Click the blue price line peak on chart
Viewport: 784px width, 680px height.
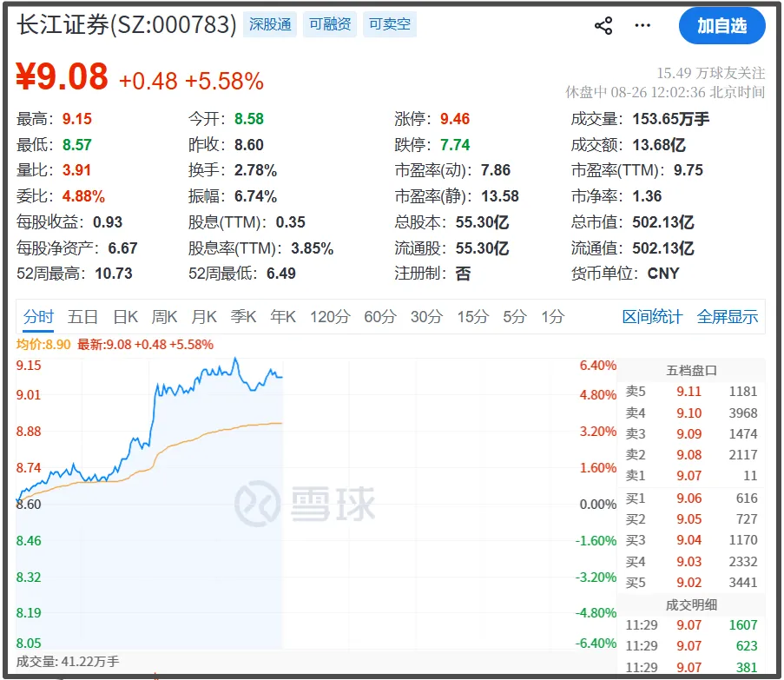click(235, 359)
